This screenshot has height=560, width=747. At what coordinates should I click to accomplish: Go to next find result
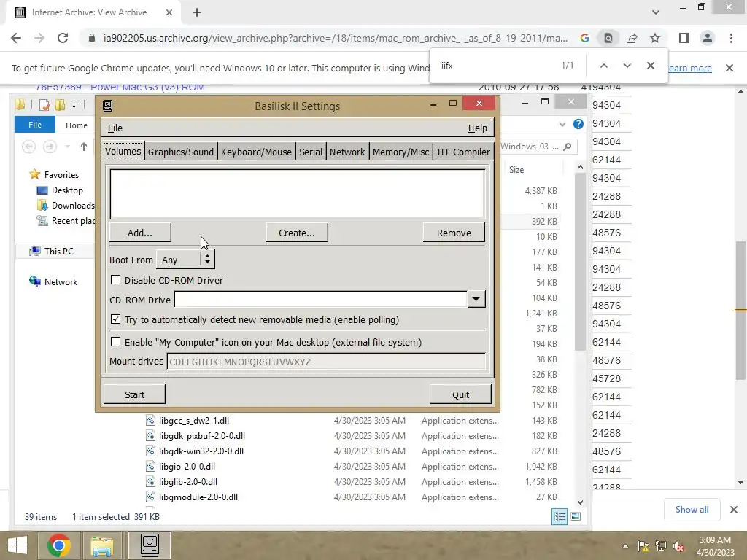pyautogui.click(x=627, y=66)
